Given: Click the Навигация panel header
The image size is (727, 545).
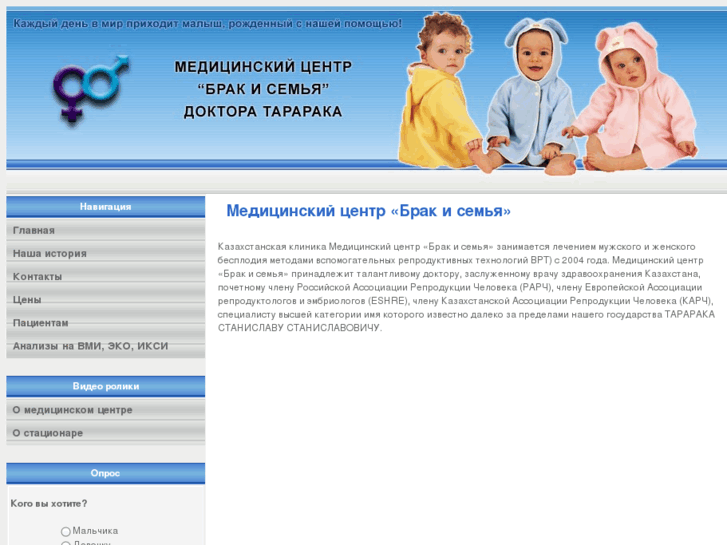Looking at the screenshot, I should pyautogui.click(x=106, y=206).
